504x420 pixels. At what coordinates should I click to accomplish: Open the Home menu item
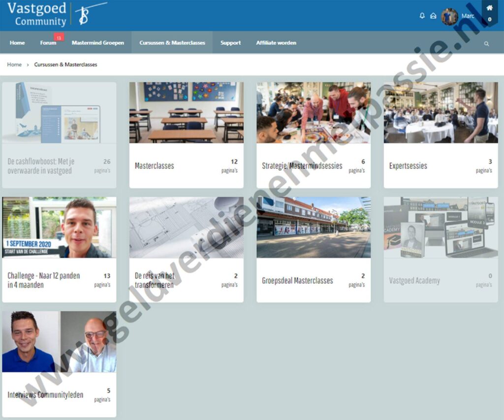coord(17,43)
